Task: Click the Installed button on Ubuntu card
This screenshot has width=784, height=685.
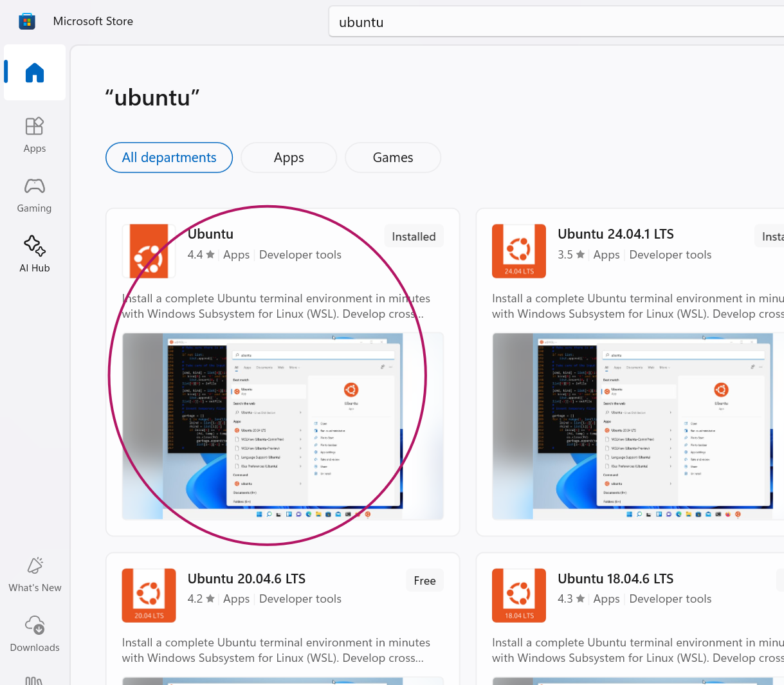Action: tap(414, 237)
